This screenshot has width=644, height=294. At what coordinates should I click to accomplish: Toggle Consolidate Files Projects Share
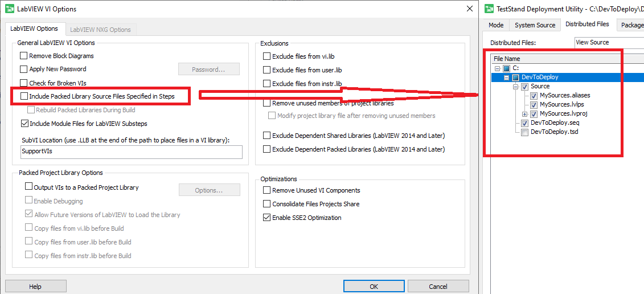point(267,204)
